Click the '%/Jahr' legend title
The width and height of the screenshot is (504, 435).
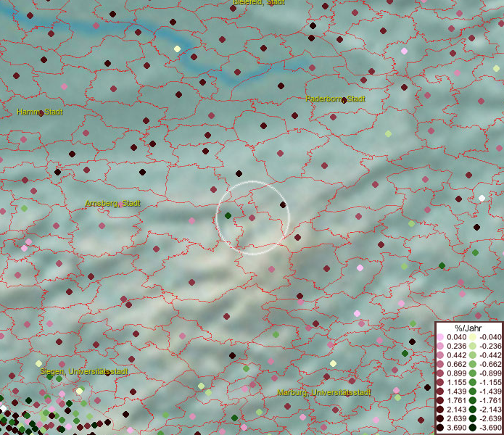468,328
